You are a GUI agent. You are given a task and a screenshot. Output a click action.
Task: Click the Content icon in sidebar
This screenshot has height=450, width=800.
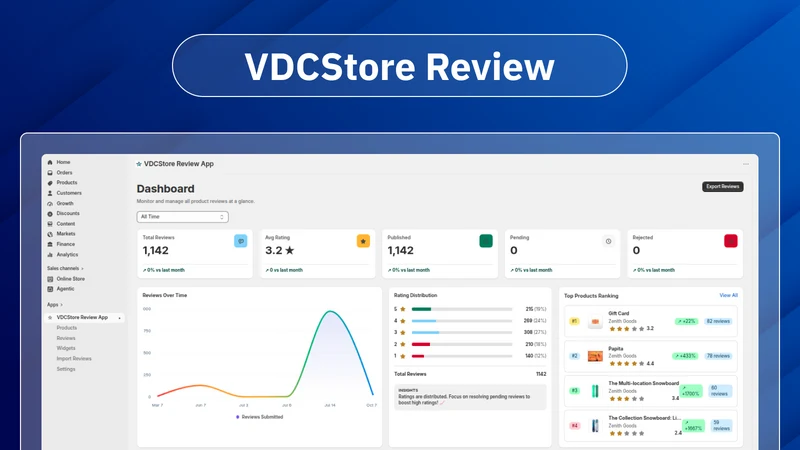point(50,224)
